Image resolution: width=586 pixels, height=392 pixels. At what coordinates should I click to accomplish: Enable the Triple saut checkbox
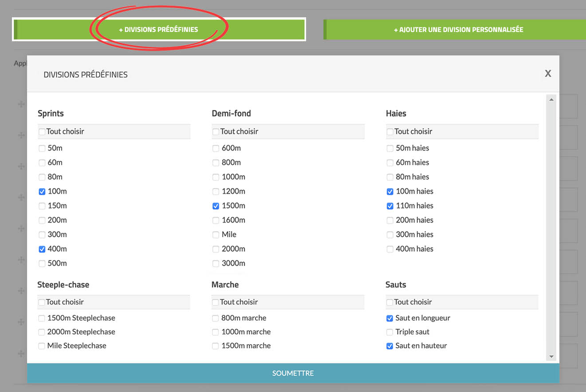coord(389,332)
